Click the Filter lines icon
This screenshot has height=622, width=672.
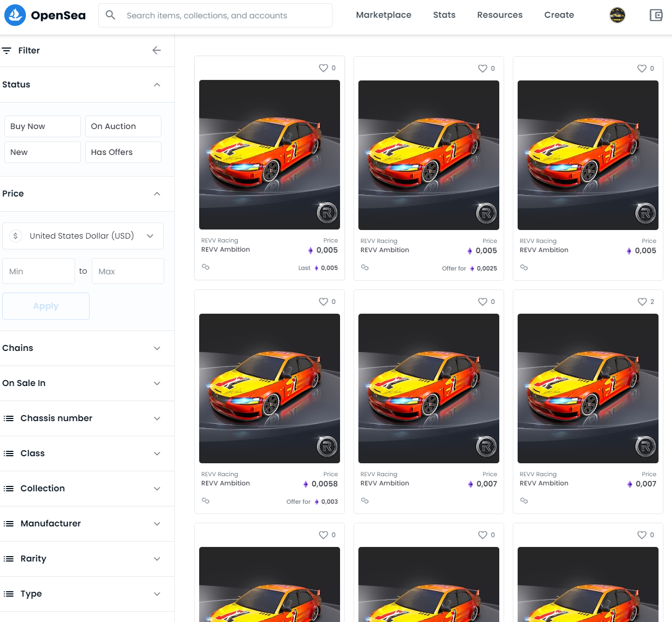pyautogui.click(x=6, y=50)
